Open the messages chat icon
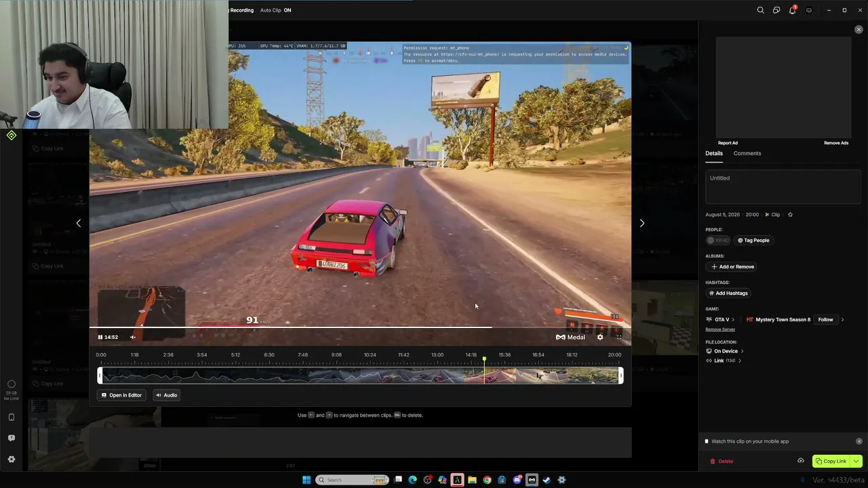The image size is (868, 488). 776,10
